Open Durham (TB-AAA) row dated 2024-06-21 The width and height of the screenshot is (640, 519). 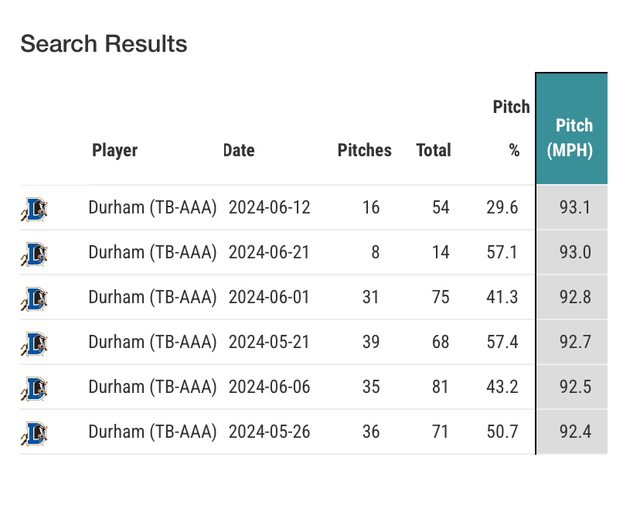[152, 253]
